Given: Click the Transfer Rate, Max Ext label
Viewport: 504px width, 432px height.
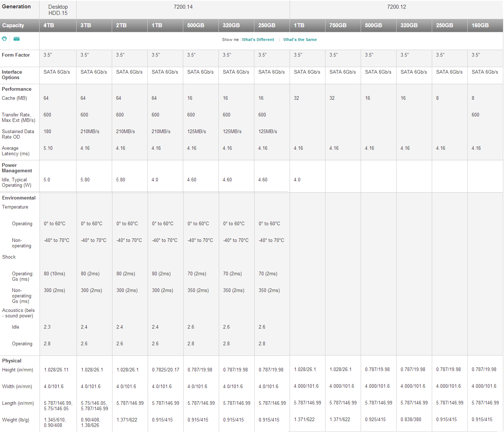Looking at the screenshot, I should [x=19, y=118].
